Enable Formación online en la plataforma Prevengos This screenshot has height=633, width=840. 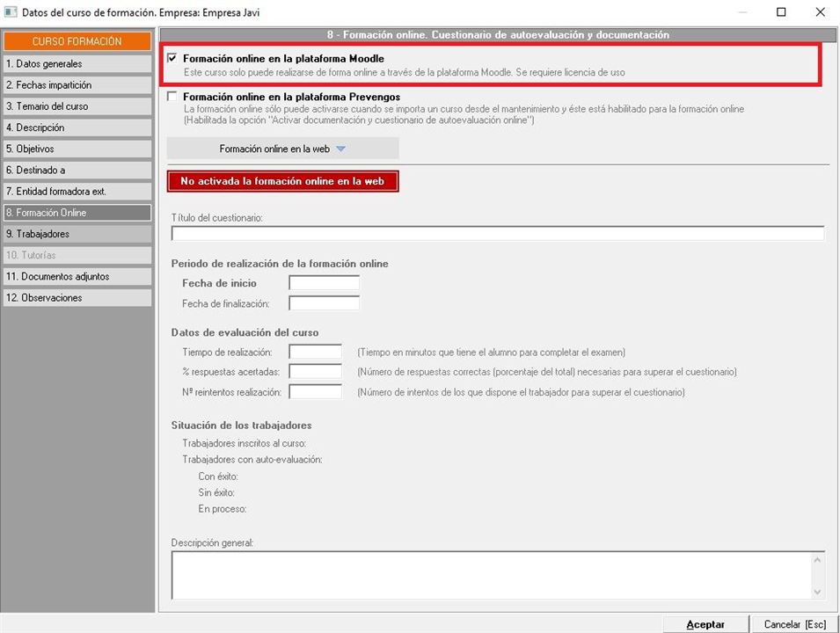[x=172, y=97]
